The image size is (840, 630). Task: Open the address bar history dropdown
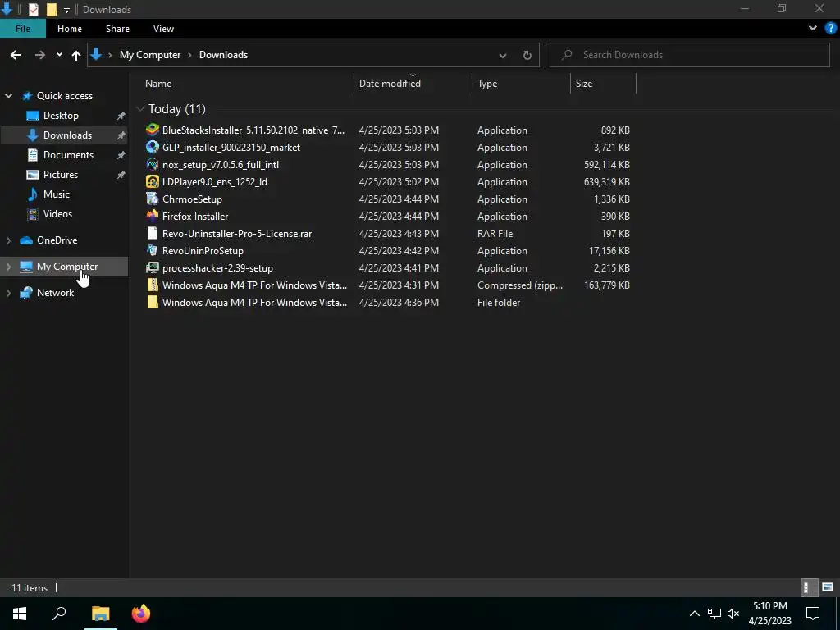[x=503, y=55]
